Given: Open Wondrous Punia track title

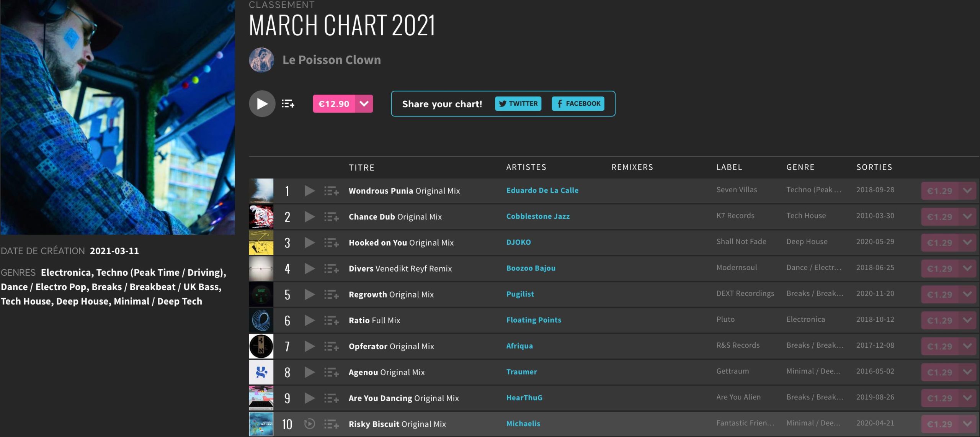Looking at the screenshot, I should 381,191.
